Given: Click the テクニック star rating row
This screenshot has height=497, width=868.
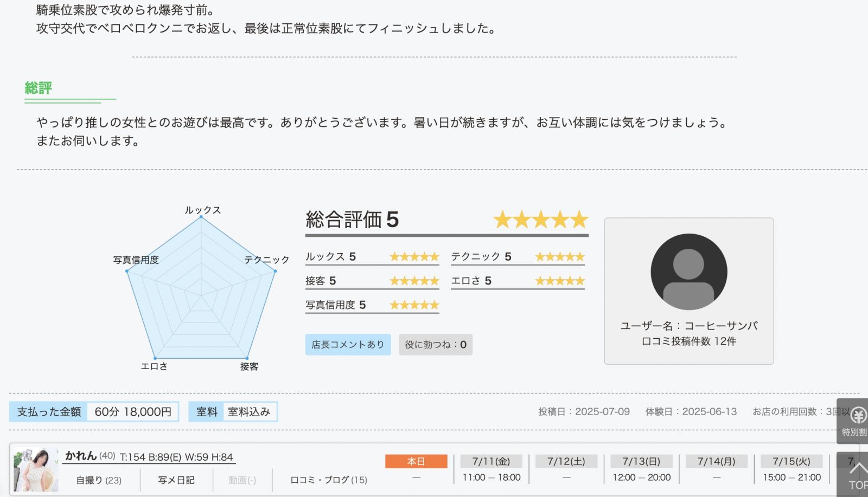Looking at the screenshot, I should coord(518,257).
